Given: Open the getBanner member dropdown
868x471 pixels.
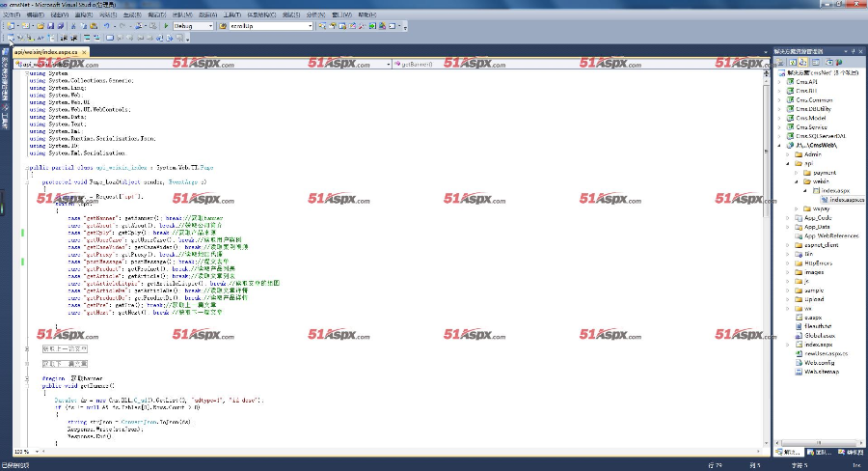Looking at the screenshot, I should tap(766, 65).
